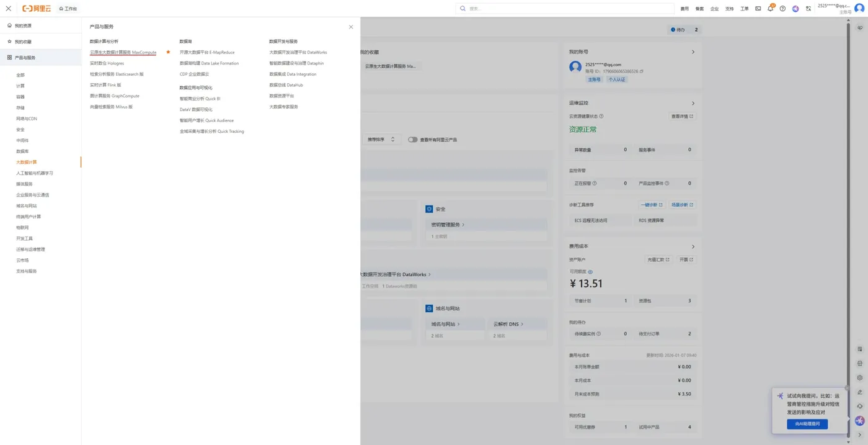Click 安全 category shield icon
Viewport: 868px width, 445px height.
[x=429, y=209]
